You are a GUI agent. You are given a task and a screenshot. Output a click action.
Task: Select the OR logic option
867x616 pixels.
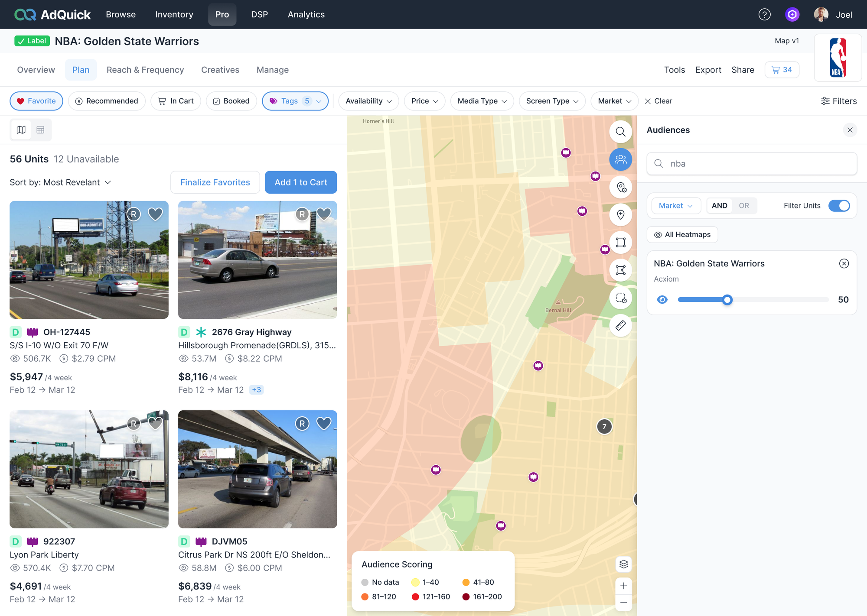coord(744,206)
